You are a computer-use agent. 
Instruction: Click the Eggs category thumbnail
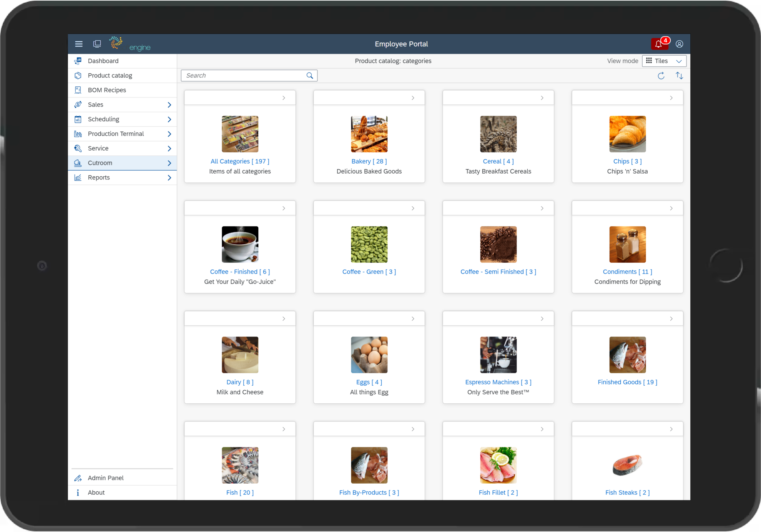coord(369,355)
